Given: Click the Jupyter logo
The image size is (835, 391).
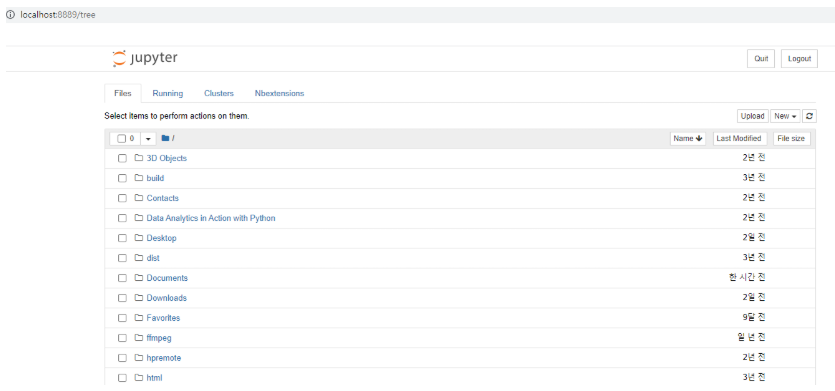Looking at the screenshot, I should click(x=145, y=59).
